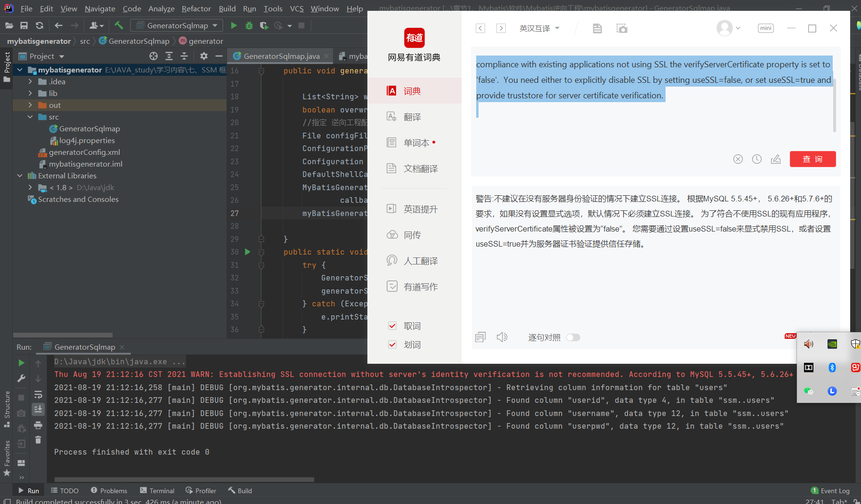Open Bluetooth icon in system tray
The height and width of the screenshot is (504, 861).
[x=832, y=368]
